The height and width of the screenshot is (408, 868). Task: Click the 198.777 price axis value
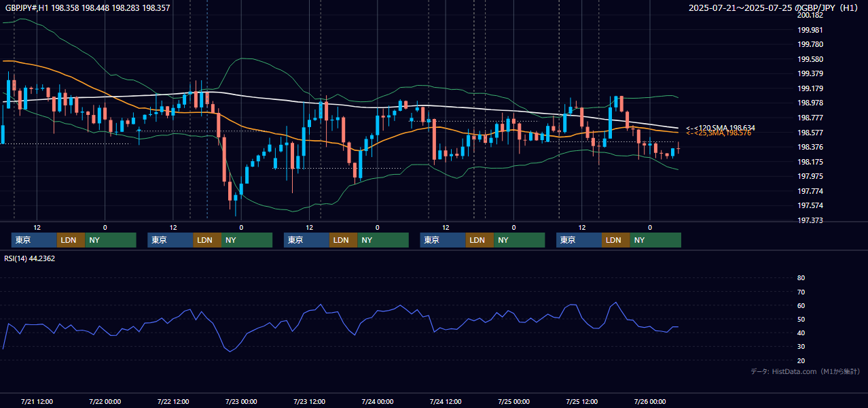pyautogui.click(x=810, y=118)
